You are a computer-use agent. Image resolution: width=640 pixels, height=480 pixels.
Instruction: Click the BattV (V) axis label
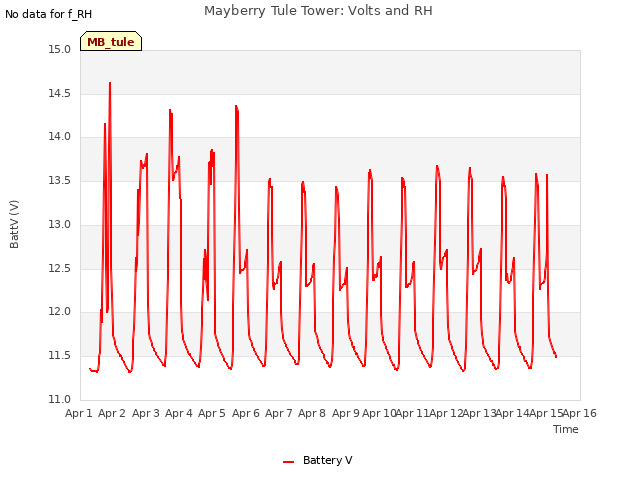click(14, 224)
